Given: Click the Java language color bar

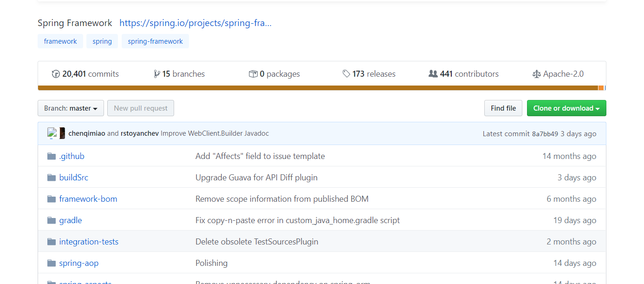Looking at the screenshot, I should pos(318,88).
